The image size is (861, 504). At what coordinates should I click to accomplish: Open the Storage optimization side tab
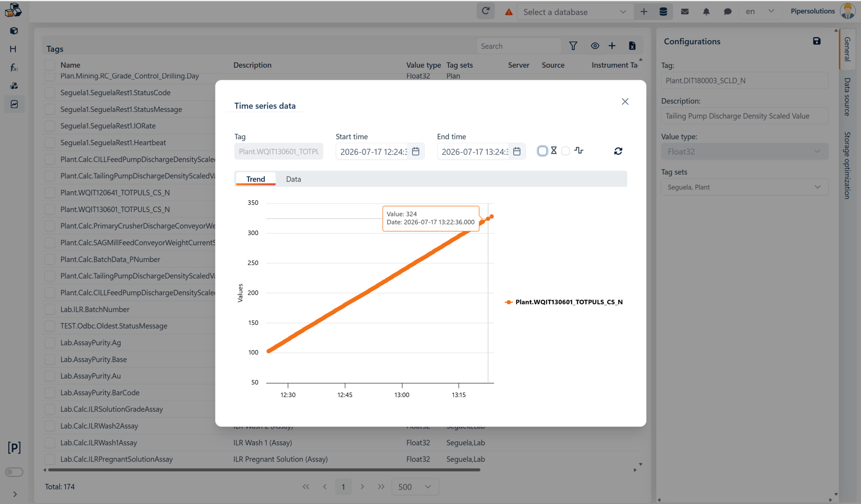(x=847, y=166)
